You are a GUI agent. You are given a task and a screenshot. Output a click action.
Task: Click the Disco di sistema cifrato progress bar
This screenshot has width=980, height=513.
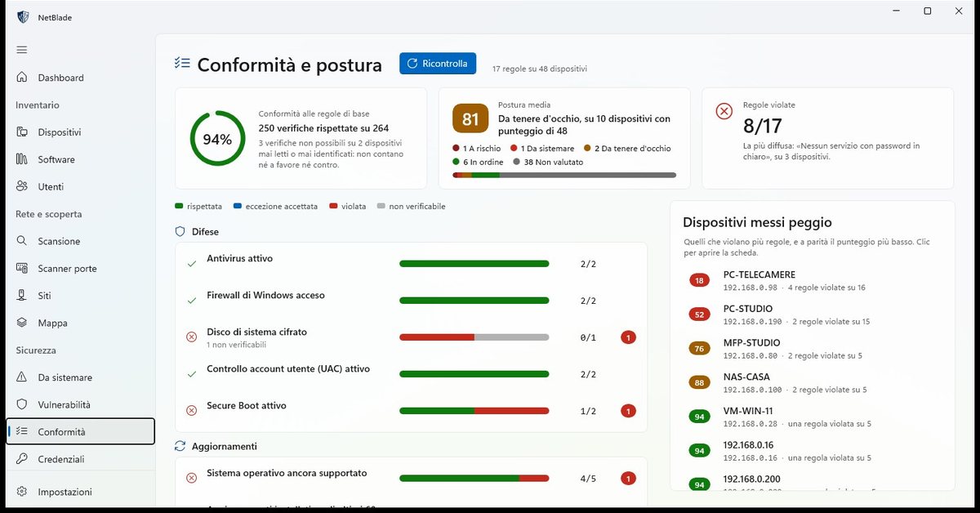pyautogui.click(x=474, y=337)
